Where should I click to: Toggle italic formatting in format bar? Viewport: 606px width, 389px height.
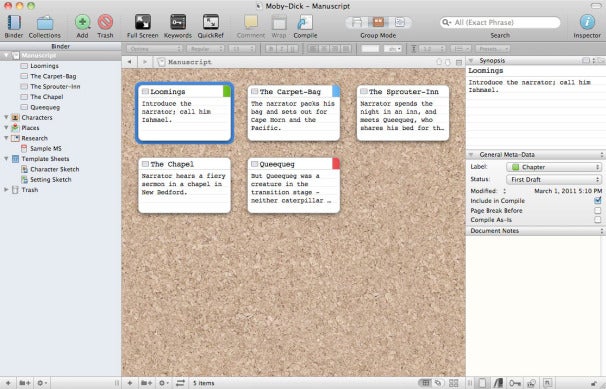pos(282,49)
